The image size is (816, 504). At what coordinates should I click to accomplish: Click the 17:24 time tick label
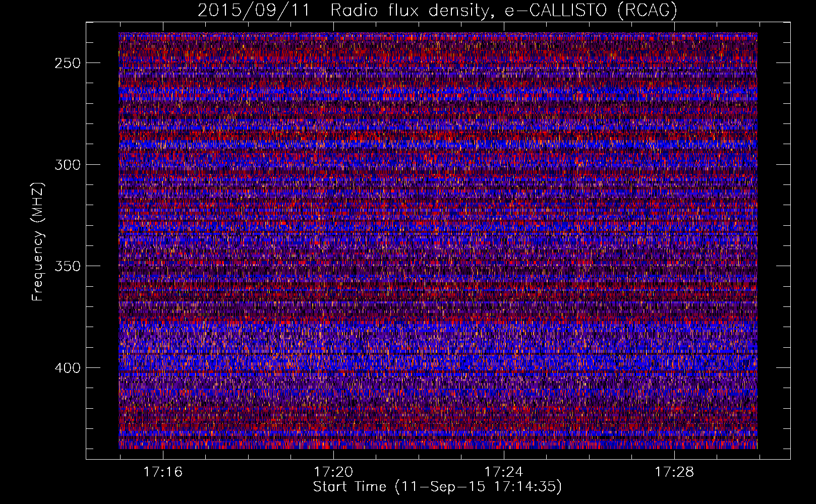click(504, 472)
